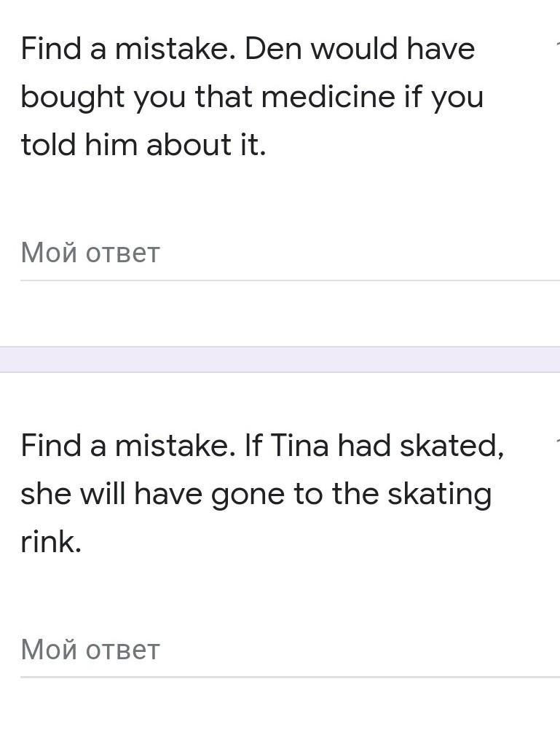Click 'Find a mistake.' in the first question
The image size is (560, 735).
click(128, 49)
